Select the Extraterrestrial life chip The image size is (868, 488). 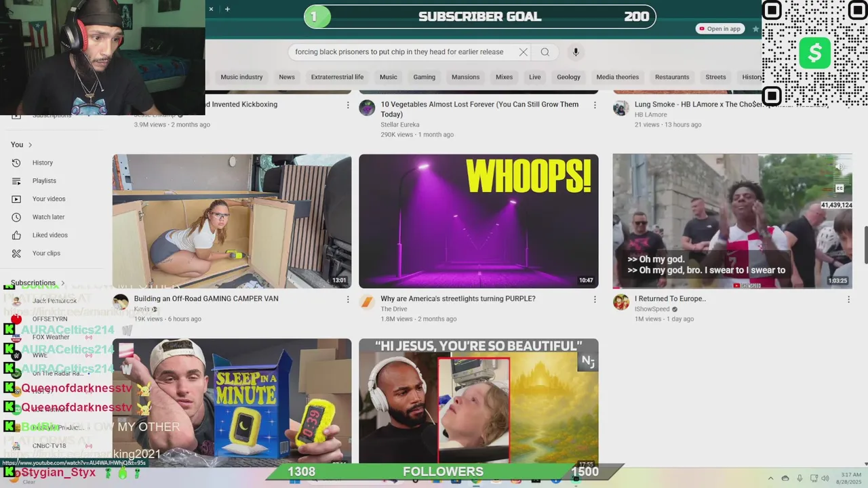(x=337, y=77)
